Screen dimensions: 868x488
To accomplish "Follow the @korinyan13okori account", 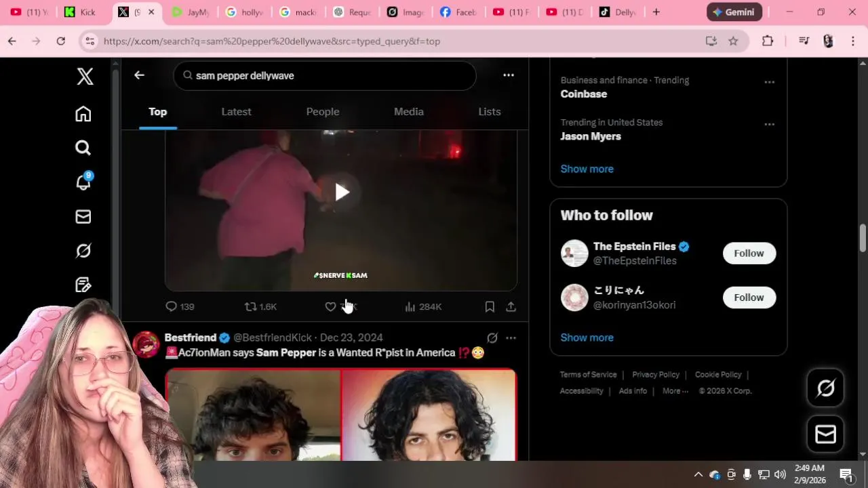I will click(x=749, y=297).
